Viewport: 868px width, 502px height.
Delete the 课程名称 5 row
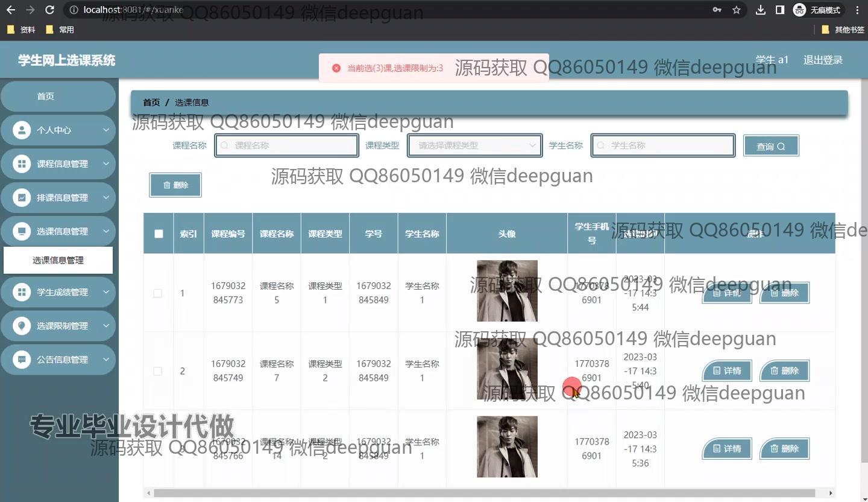(x=784, y=293)
